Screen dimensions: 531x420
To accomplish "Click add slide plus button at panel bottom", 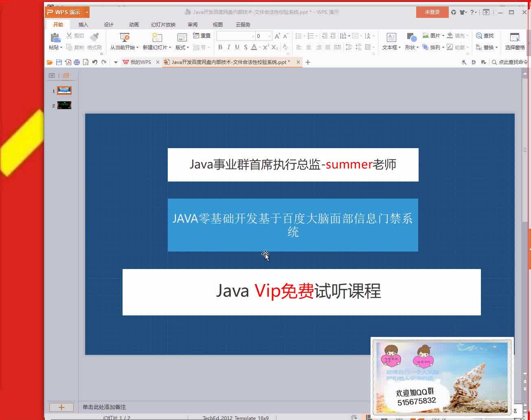I will pyautogui.click(x=61, y=407).
